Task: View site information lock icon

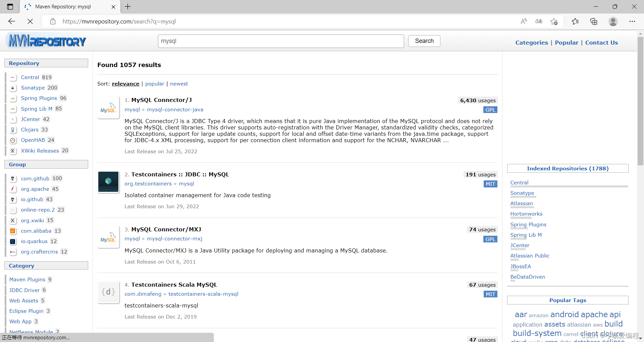Action: click(x=53, y=21)
